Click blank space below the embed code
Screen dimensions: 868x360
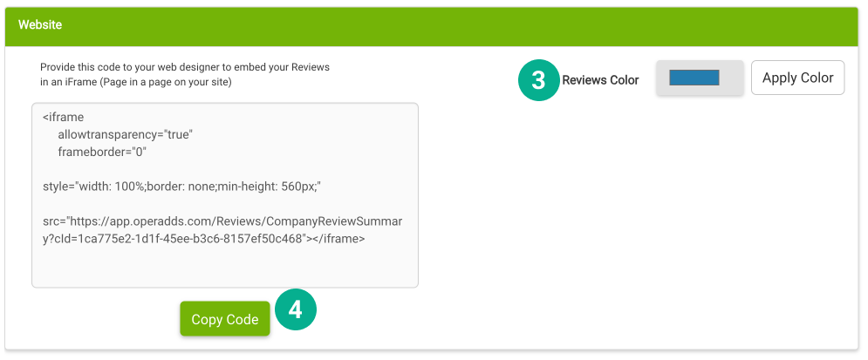(224, 267)
